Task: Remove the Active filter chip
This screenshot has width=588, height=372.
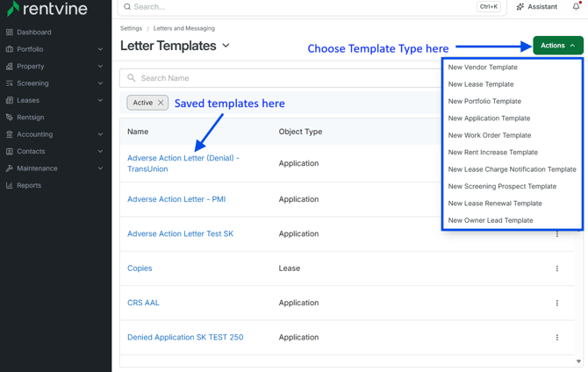Action: pos(161,103)
